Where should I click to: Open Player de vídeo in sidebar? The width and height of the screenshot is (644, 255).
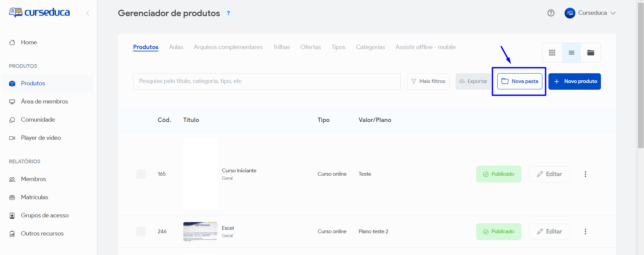(41, 138)
